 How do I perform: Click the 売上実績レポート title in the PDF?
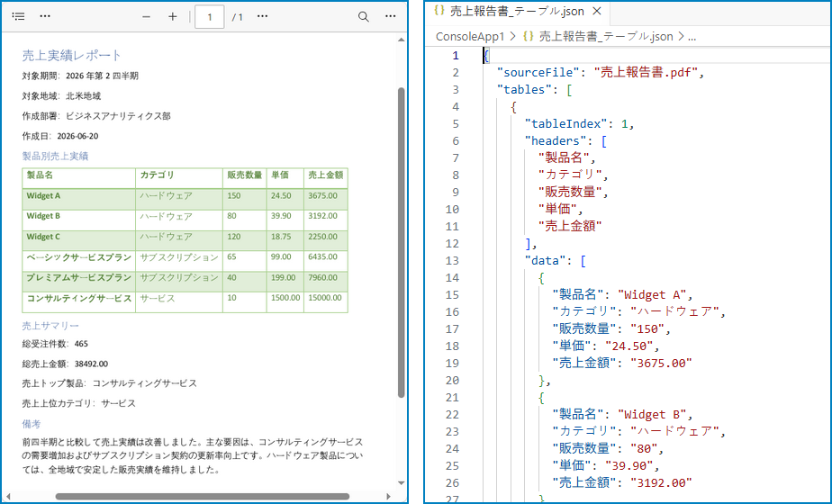tap(72, 55)
